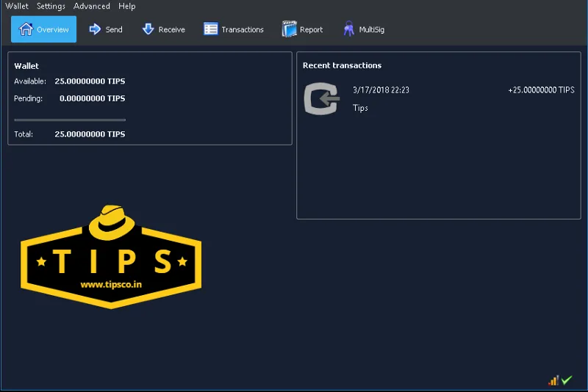Image resolution: width=588 pixels, height=392 pixels.
Task: Go to the Send tab
Action: (x=106, y=29)
